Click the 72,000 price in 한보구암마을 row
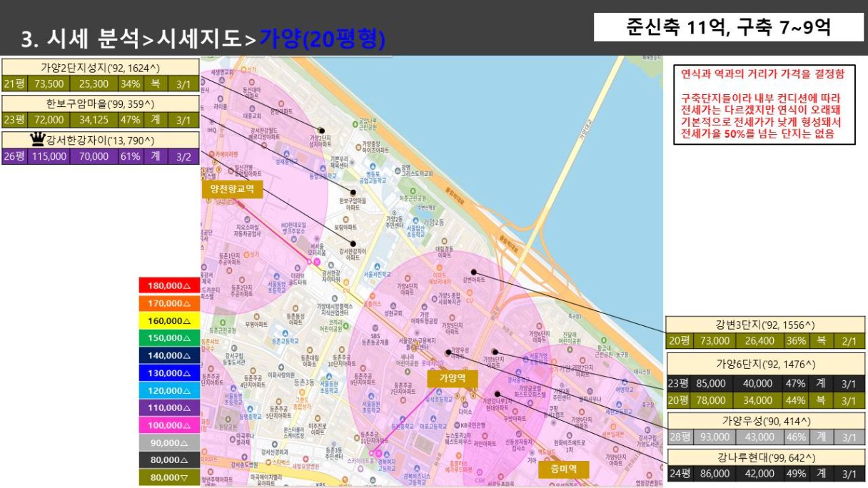The image size is (868, 488). [x=49, y=120]
